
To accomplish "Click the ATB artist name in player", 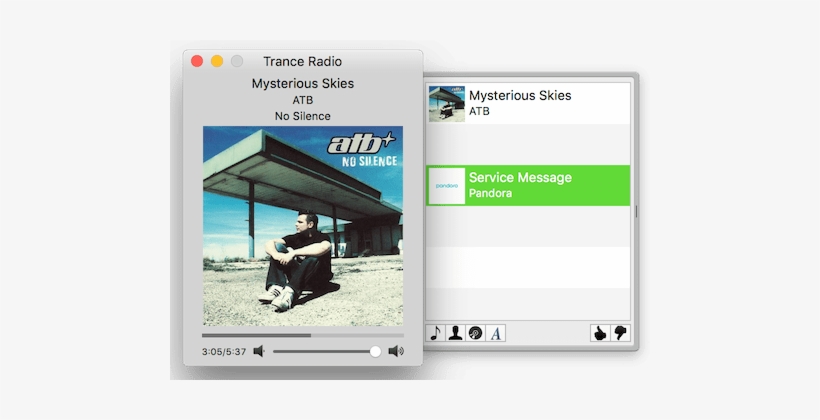I will (303, 100).
